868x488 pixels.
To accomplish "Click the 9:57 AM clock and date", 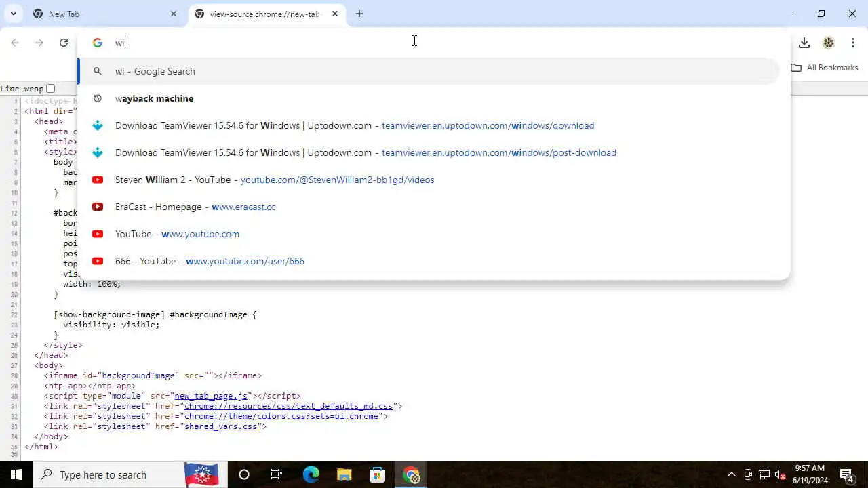I will [x=809, y=474].
